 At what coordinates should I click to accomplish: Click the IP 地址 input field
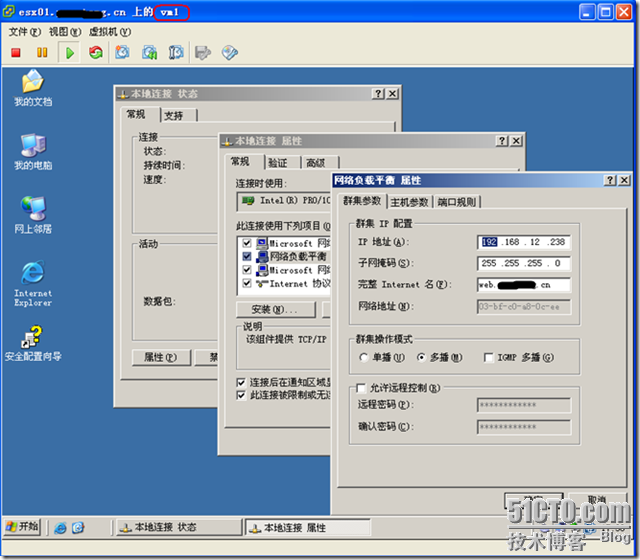(524, 242)
